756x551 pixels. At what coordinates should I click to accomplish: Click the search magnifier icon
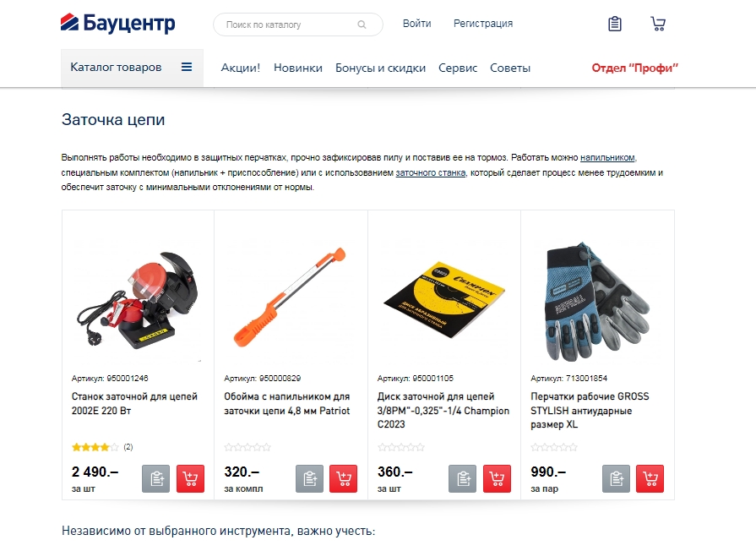click(362, 25)
